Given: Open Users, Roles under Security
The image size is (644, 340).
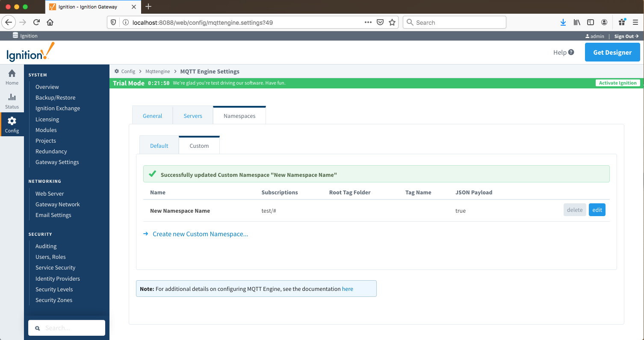Looking at the screenshot, I should click(x=50, y=257).
